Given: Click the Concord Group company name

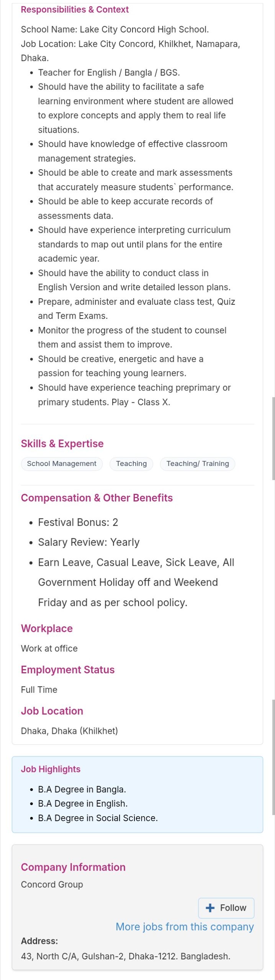Looking at the screenshot, I should pos(52,884).
